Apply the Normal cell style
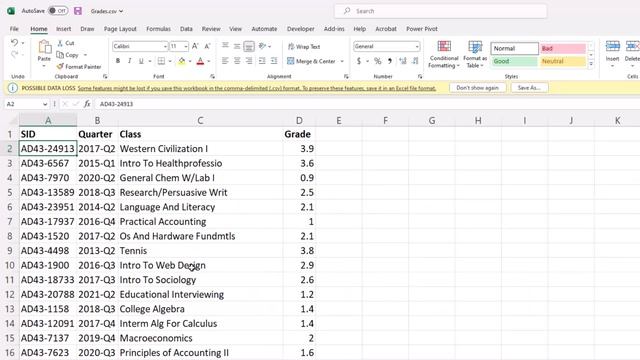Image resolution: width=640 pixels, height=360 pixels. click(x=514, y=48)
